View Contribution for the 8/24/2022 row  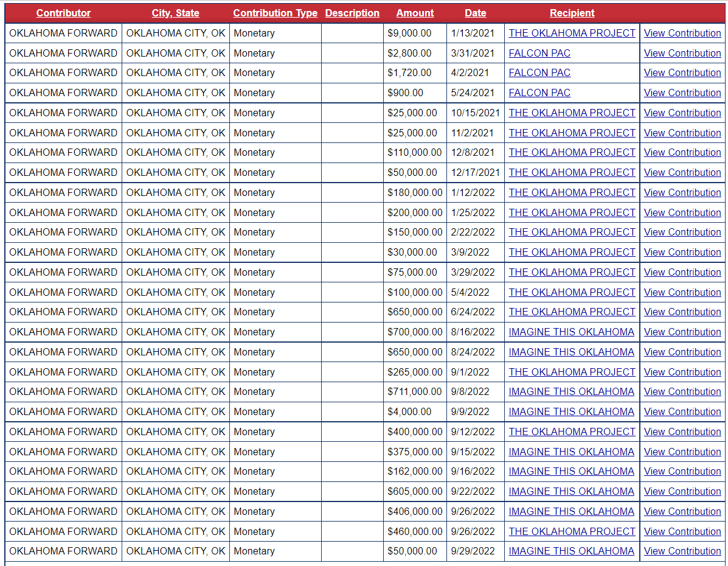pos(682,352)
